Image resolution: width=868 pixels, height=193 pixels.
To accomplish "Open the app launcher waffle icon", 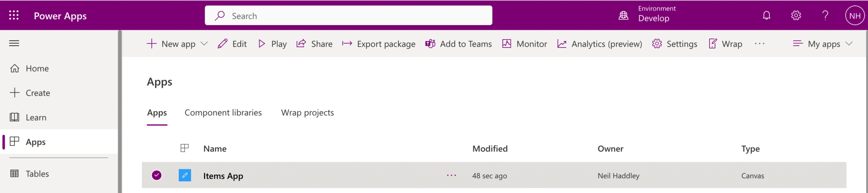I will (14, 16).
